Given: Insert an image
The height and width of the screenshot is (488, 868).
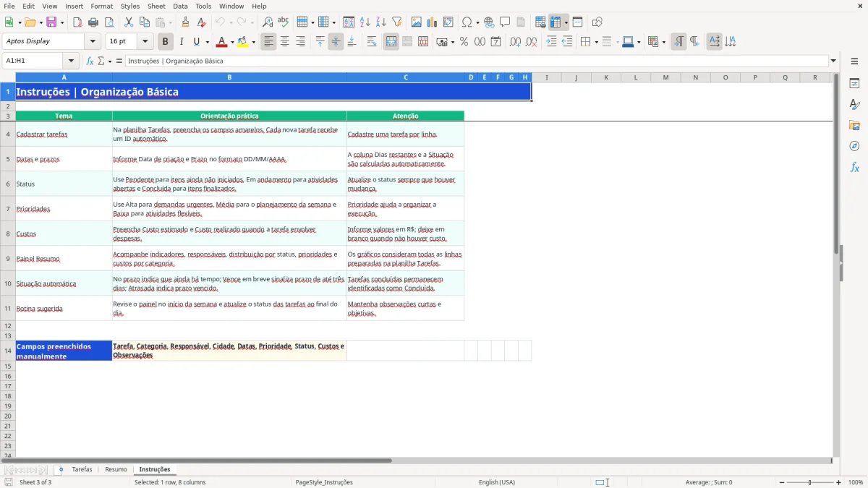Looking at the screenshot, I should [x=417, y=22].
